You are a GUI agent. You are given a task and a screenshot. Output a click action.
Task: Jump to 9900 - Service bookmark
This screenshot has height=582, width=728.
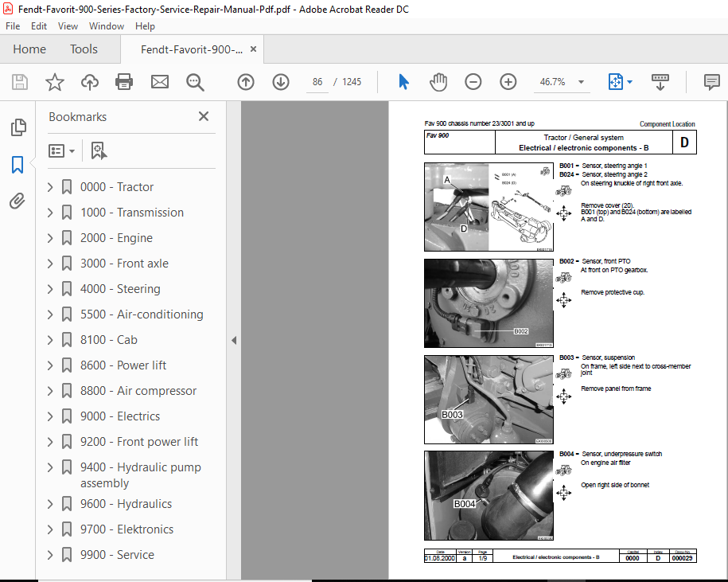coord(117,555)
